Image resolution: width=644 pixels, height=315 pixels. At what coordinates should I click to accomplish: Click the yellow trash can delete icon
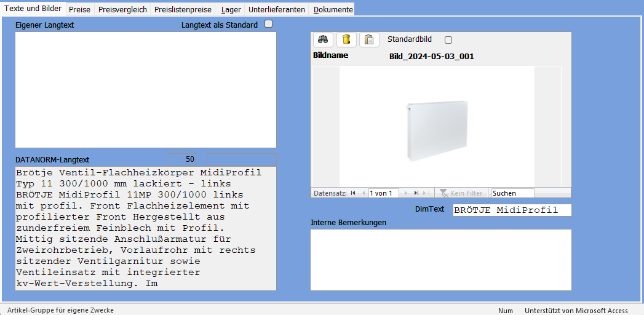346,39
